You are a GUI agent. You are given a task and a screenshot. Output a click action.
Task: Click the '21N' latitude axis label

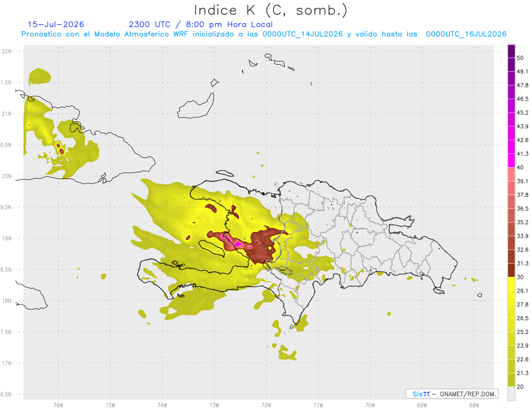(7, 114)
